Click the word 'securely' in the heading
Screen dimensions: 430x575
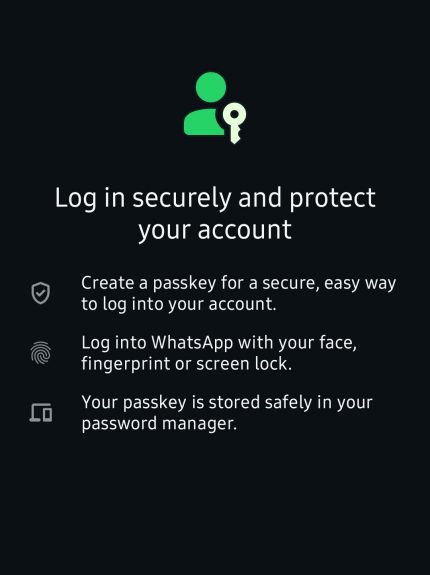click(181, 198)
